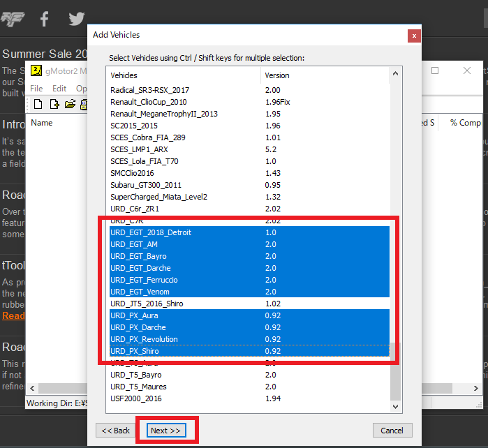Click the Next >> button
The image size is (488, 448).
click(x=167, y=431)
